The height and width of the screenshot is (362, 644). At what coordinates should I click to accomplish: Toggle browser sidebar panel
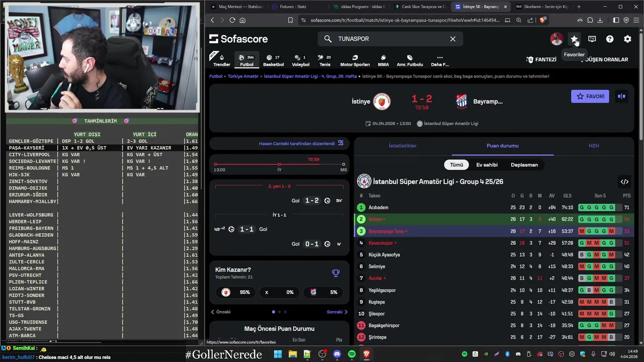pos(616,20)
